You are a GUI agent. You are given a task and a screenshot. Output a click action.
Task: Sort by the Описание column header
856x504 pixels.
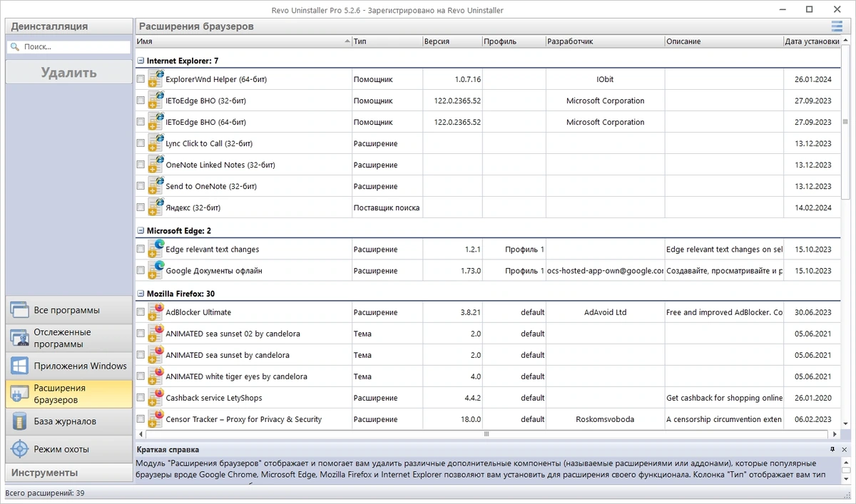click(x=723, y=41)
